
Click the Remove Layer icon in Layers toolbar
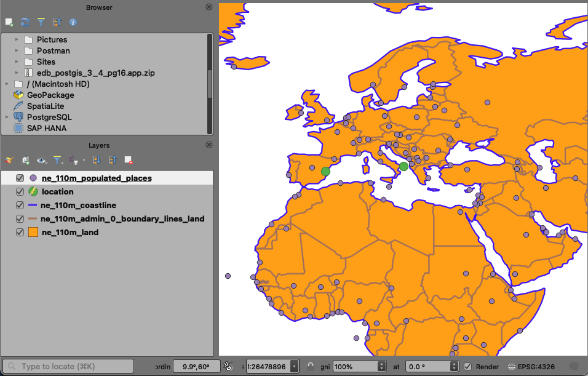(x=129, y=160)
